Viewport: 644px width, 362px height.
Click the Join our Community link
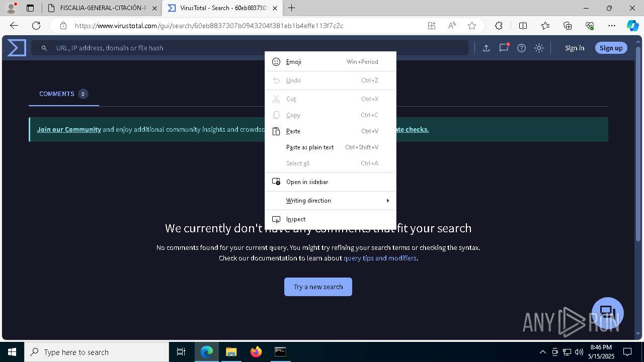point(69,129)
